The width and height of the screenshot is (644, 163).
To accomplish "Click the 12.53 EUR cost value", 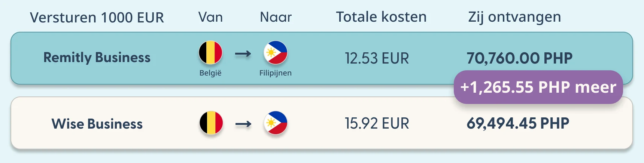I will 377,58.
